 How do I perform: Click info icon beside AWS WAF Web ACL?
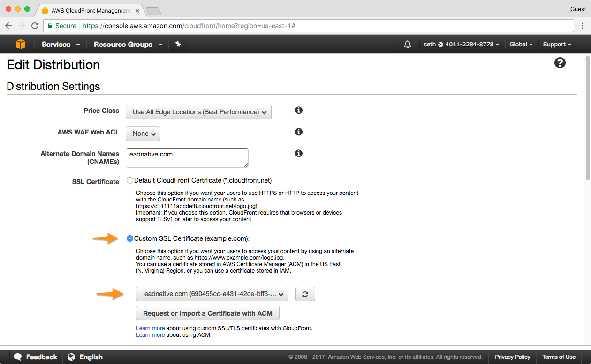point(298,132)
